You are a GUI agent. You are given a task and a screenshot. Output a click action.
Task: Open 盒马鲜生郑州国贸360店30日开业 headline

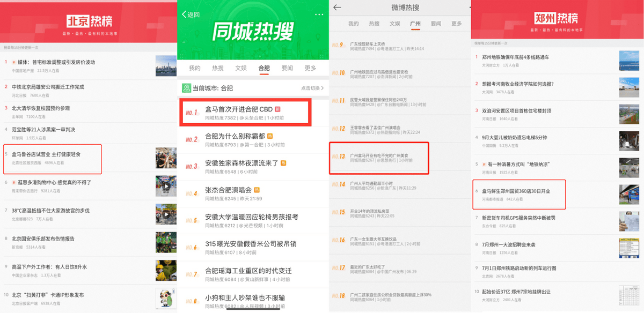tap(516, 191)
